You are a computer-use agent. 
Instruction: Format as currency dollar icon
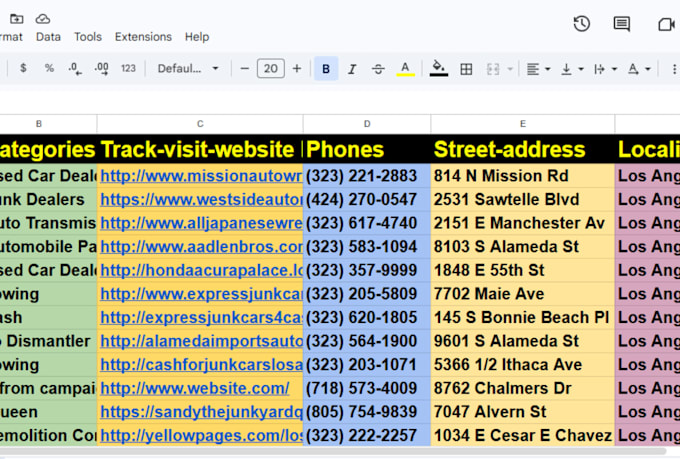coord(23,68)
